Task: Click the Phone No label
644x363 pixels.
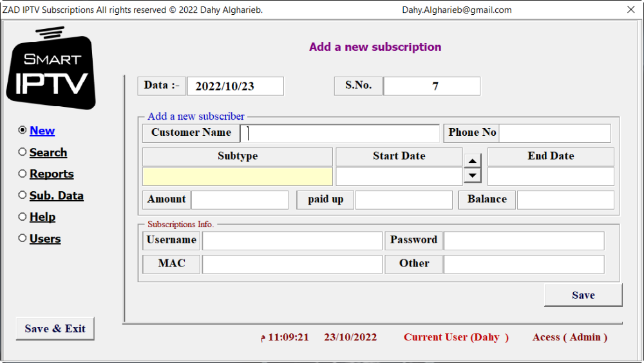Action: click(472, 133)
